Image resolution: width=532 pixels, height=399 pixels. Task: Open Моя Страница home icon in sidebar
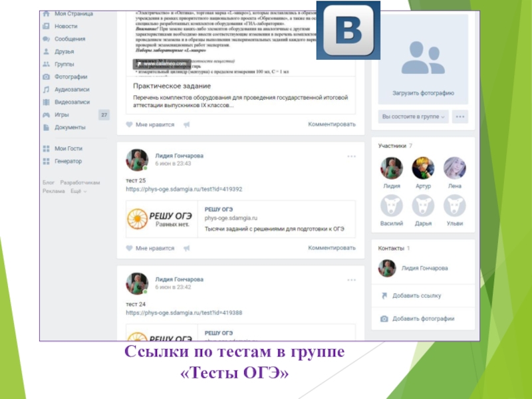coord(46,13)
